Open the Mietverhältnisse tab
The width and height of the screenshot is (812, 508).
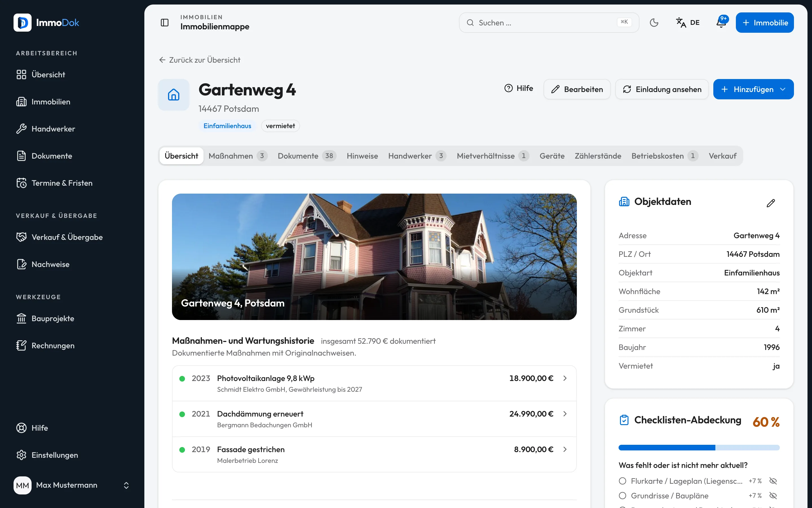click(493, 156)
